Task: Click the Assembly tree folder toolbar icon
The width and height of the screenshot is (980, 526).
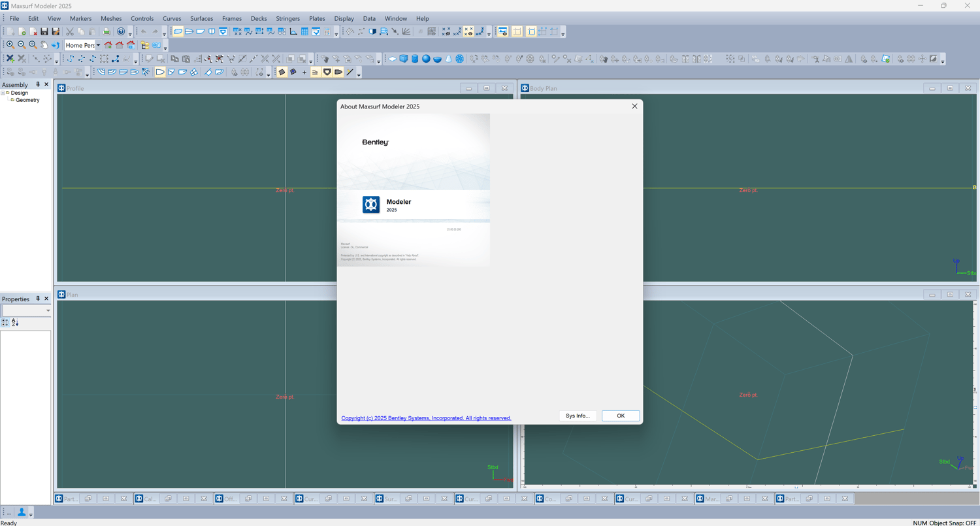Action: (x=145, y=45)
